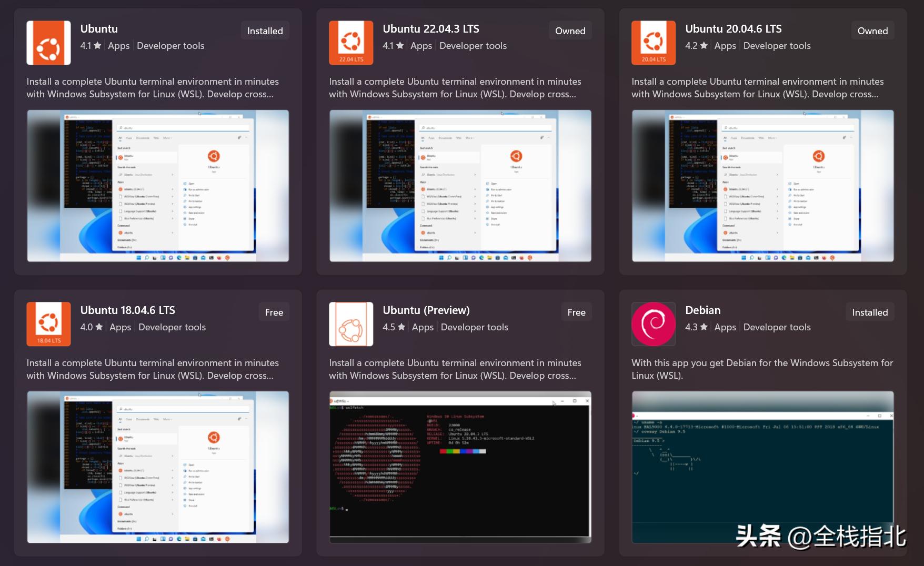
Task: Click the Owned badge on Ubuntu 22.04.3 LTS
Action: (570, 31)
